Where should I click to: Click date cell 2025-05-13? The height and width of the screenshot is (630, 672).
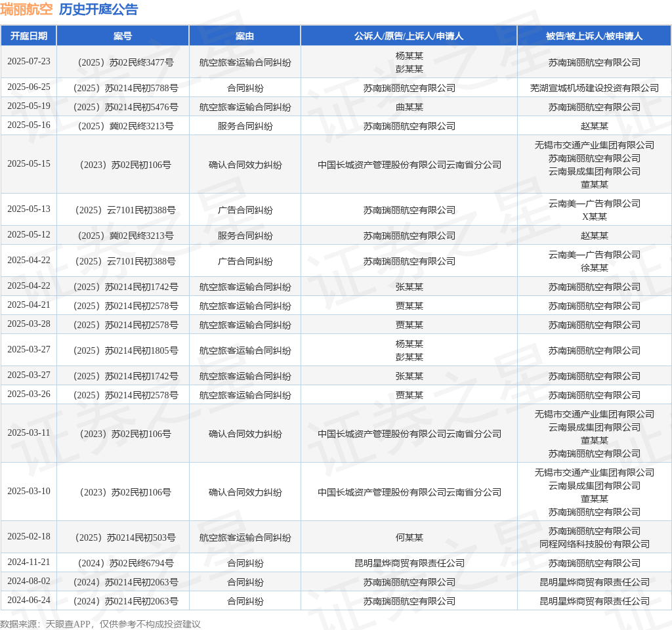pos(29,209)
